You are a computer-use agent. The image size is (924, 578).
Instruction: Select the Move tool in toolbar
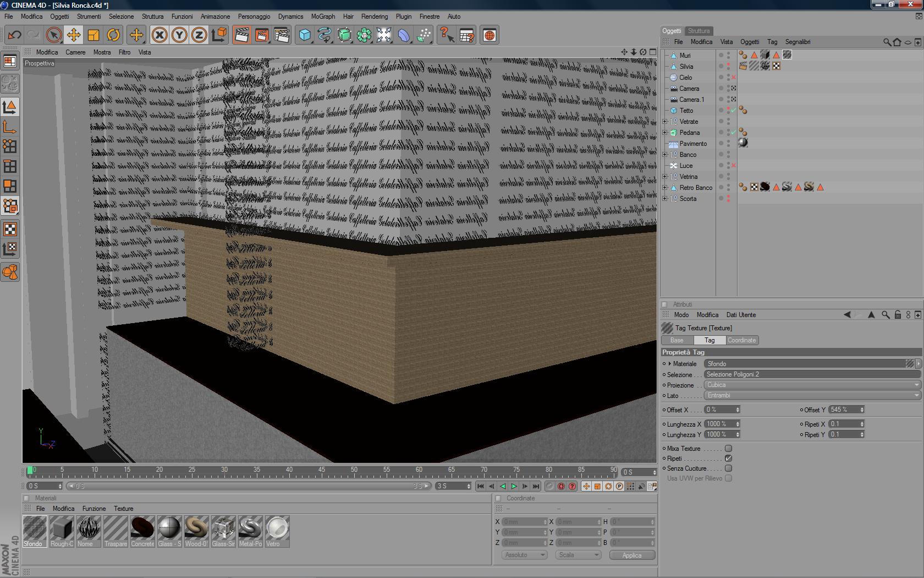73,35
